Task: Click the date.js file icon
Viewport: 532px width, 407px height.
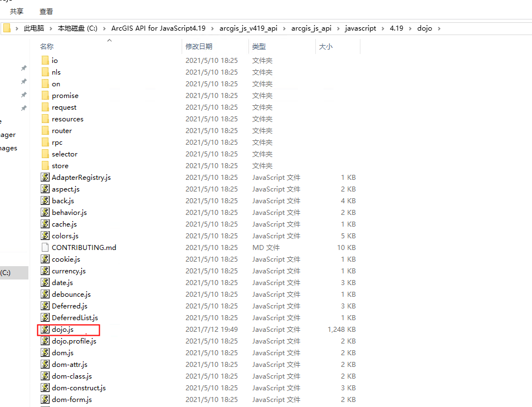Action: pos(45,282)
